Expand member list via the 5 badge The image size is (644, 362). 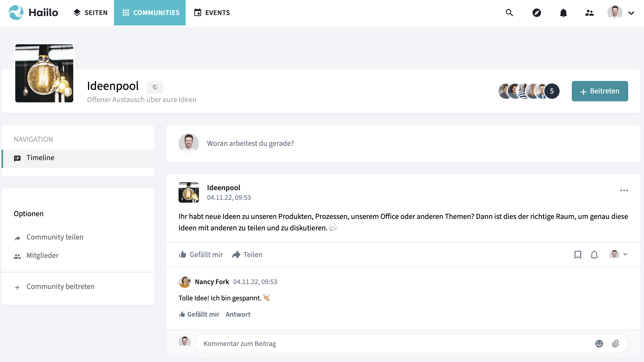[552, 91]
